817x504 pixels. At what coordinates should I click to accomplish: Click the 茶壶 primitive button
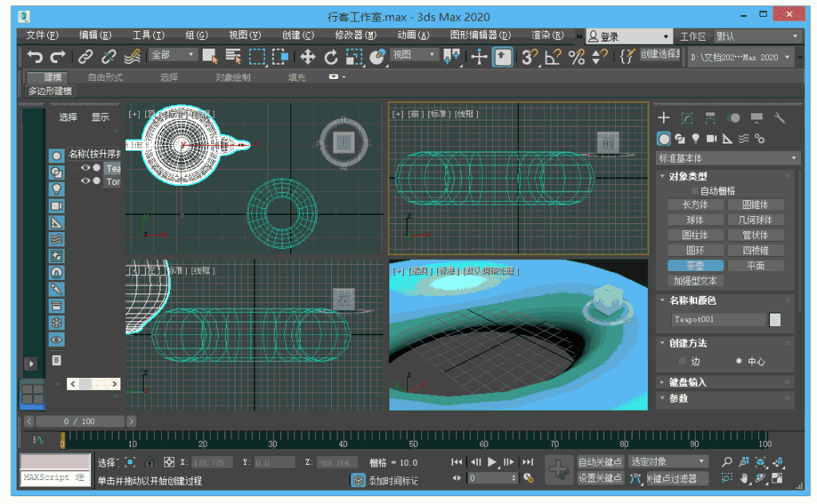coord(695,266)
